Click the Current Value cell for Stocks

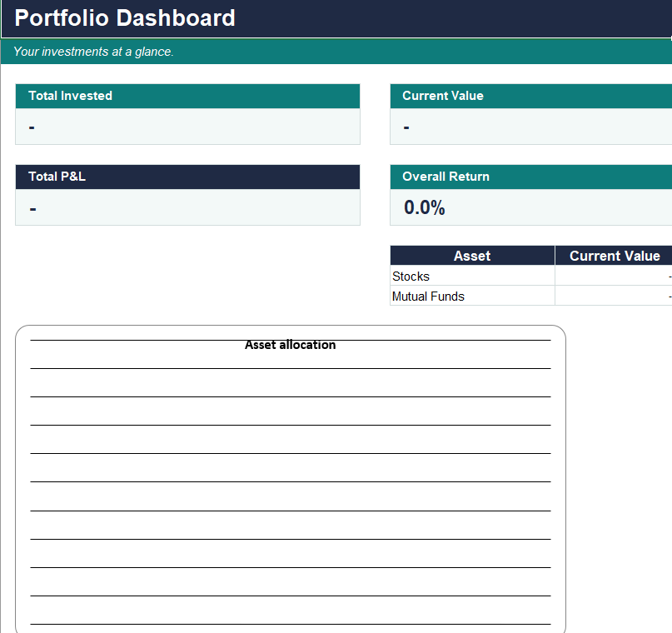614,276
